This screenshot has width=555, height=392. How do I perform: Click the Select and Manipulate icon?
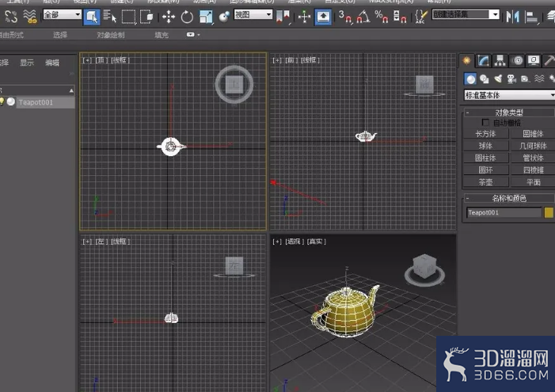pos(304,17)
